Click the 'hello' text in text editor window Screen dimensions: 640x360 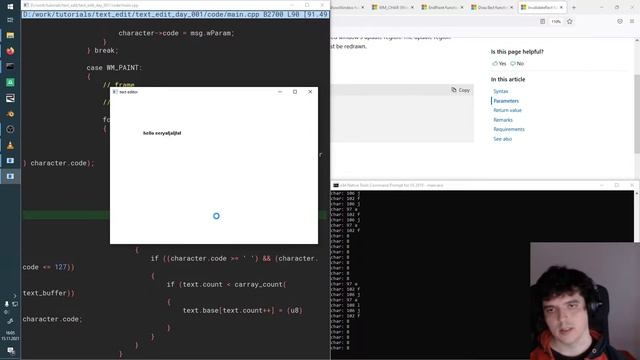click(148, 133)
